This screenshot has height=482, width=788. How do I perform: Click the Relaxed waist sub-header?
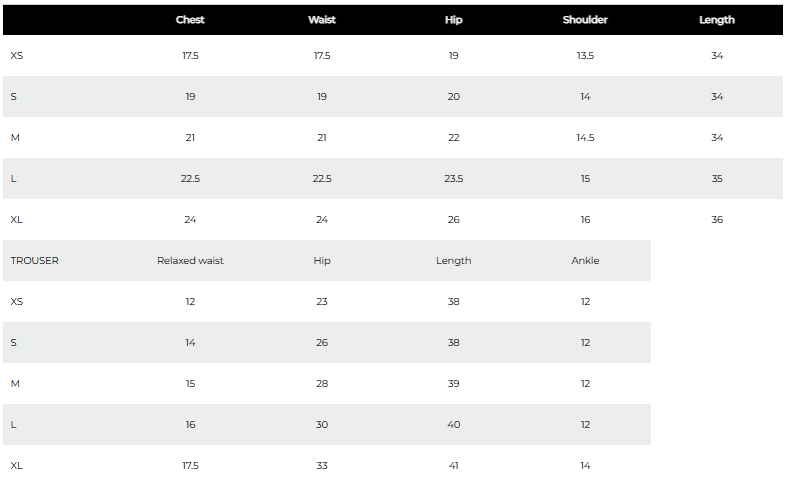[x=190, y=260]
